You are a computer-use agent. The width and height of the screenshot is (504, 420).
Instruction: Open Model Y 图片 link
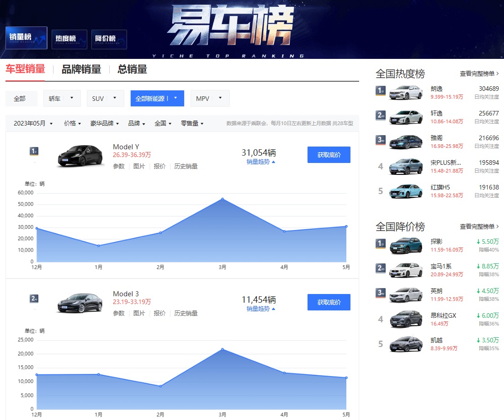click(139, 166)
